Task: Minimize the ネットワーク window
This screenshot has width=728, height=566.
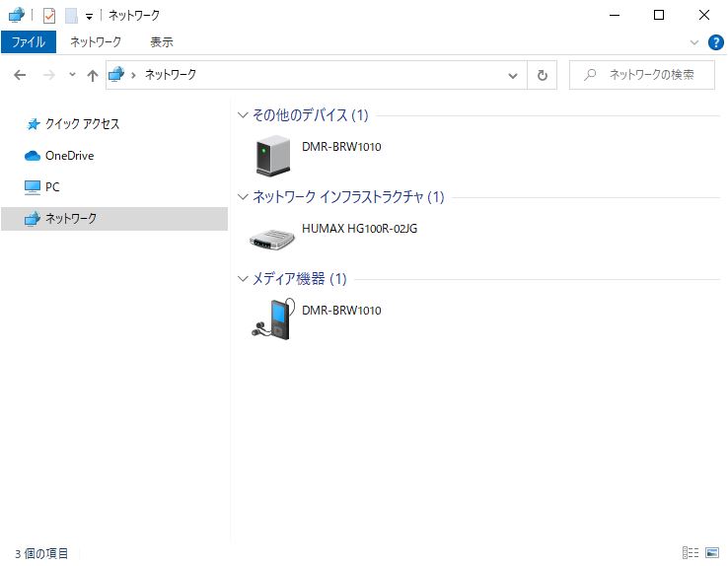Action: tap(615, 16)
